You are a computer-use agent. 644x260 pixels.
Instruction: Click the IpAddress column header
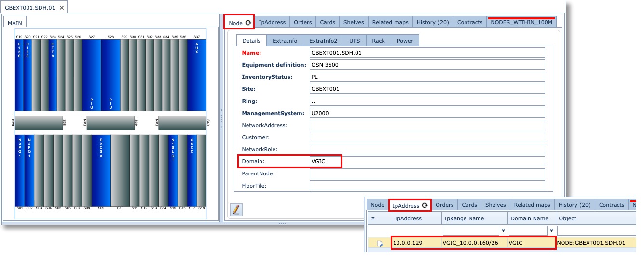tap(408, 218)
